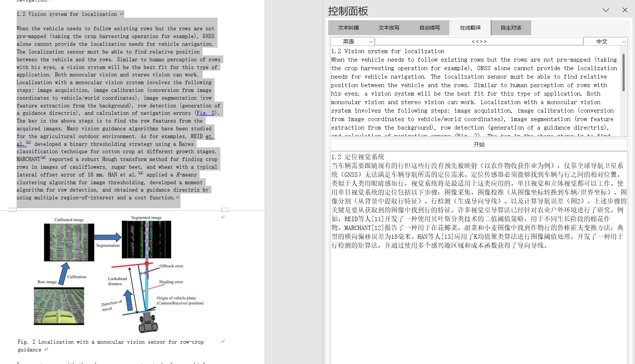
Task: Open the source language 英语 dropdown
Action: [x=352, y=41]
